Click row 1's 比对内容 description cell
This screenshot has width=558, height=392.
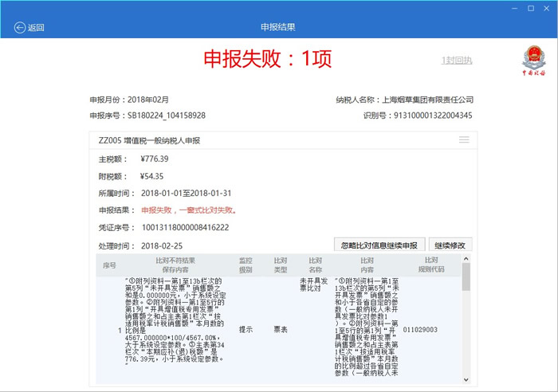367,327
